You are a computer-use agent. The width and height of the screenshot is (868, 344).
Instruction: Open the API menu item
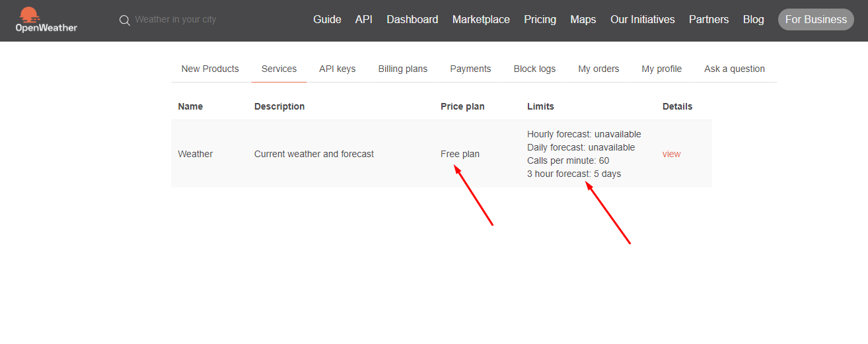pos(364,20)
